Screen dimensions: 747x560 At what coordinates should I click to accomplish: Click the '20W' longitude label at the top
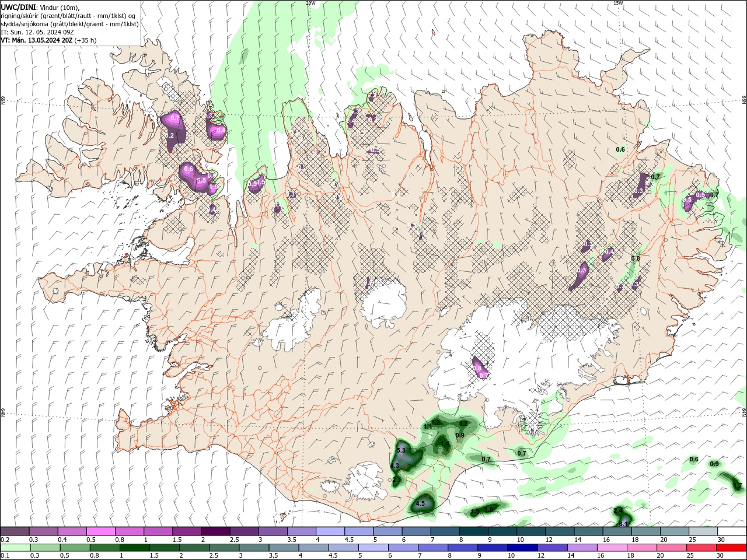pyautogui.click(x=310, y=3)
